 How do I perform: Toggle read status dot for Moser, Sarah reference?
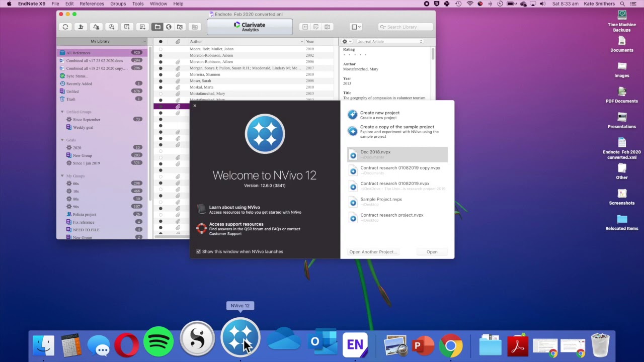click(x=160, y=81)
